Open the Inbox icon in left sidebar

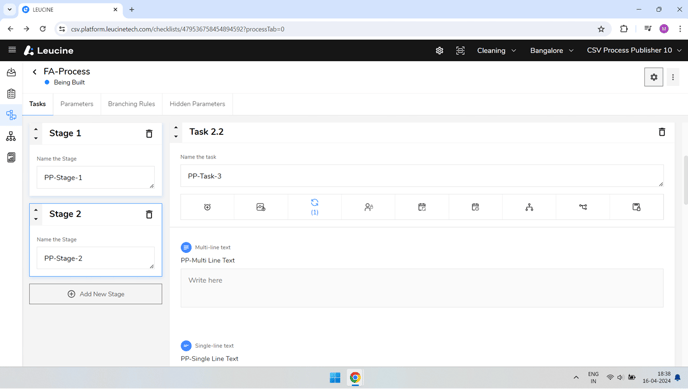click(11, 72)
